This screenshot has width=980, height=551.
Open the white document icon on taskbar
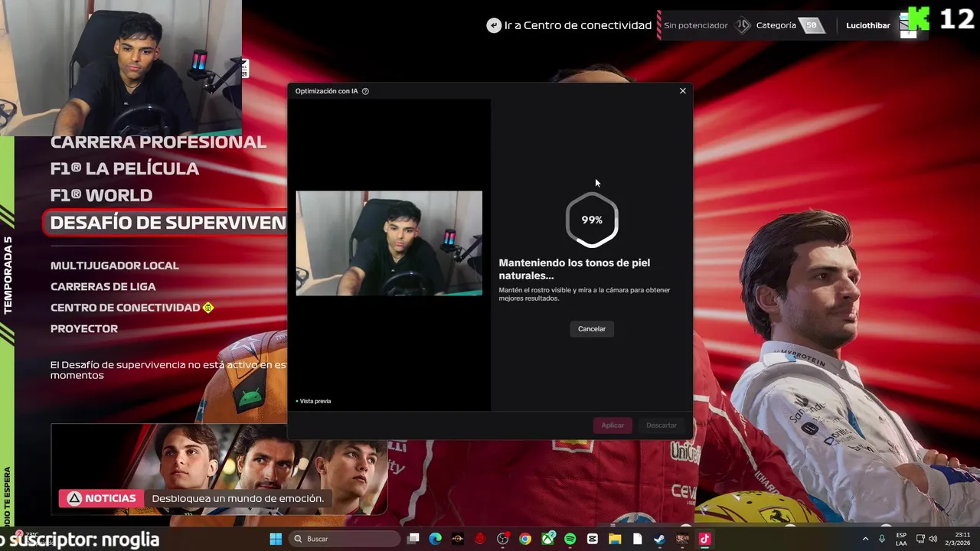637,539
